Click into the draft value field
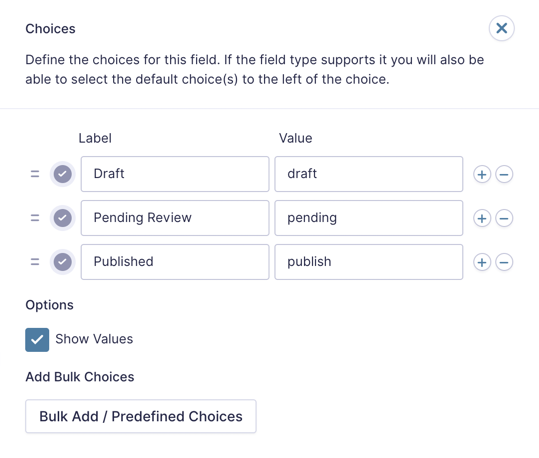The width and height of the screenshot is (539, 458). pos(369,174)
